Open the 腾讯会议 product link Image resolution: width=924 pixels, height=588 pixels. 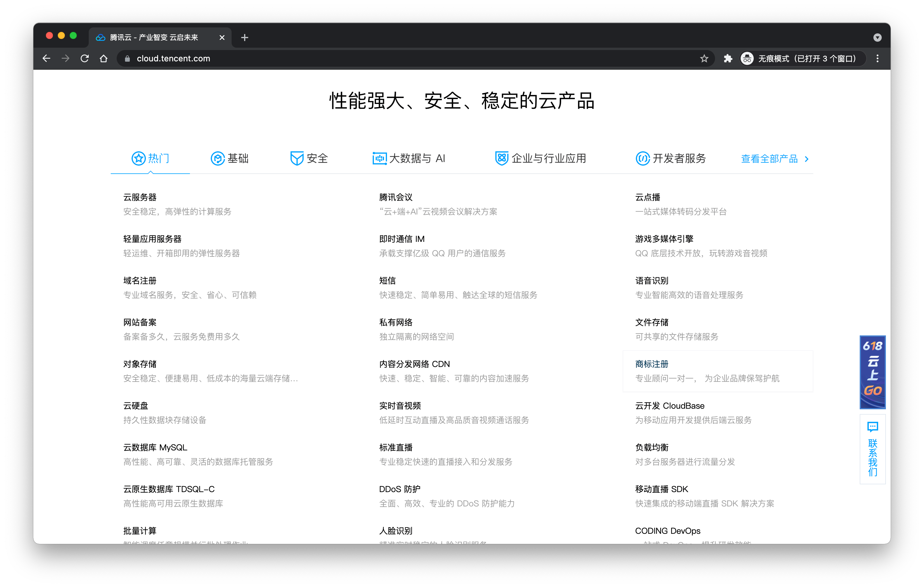click(x=396, y=197)
